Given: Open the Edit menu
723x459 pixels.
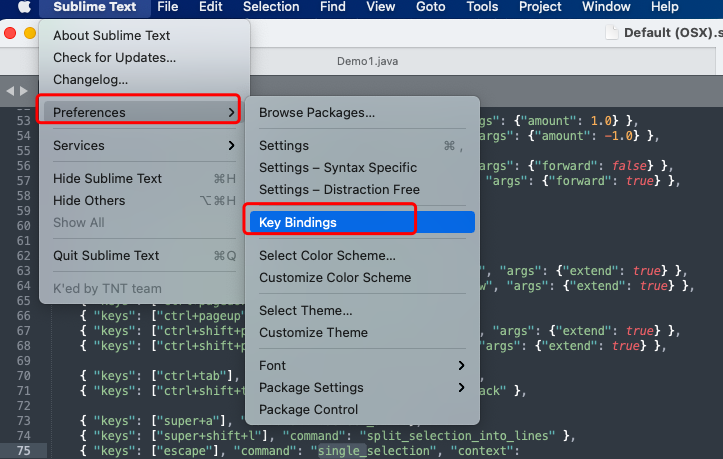Looking at the screenshot, I should (x=211, y=7).
